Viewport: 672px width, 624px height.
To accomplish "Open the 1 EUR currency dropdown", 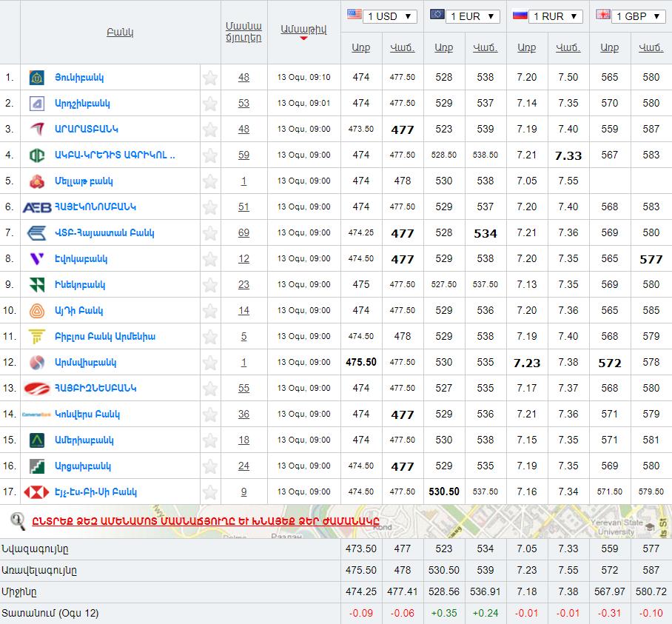I will coord(475,16).
